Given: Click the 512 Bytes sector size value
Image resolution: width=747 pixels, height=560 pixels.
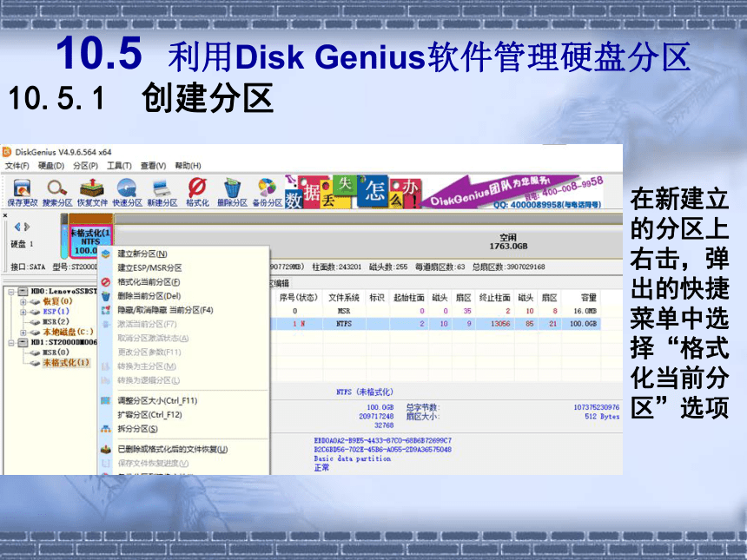Looking at the screenshot, I should tap(602, 417).
